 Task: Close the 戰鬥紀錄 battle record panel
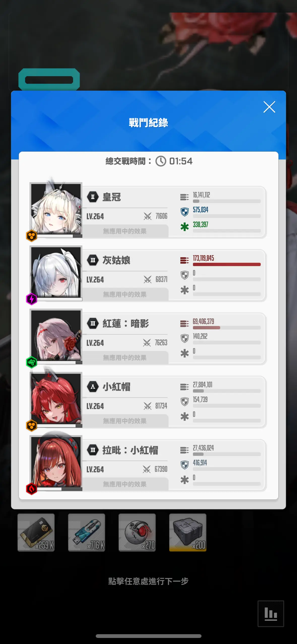coord(269,107)
